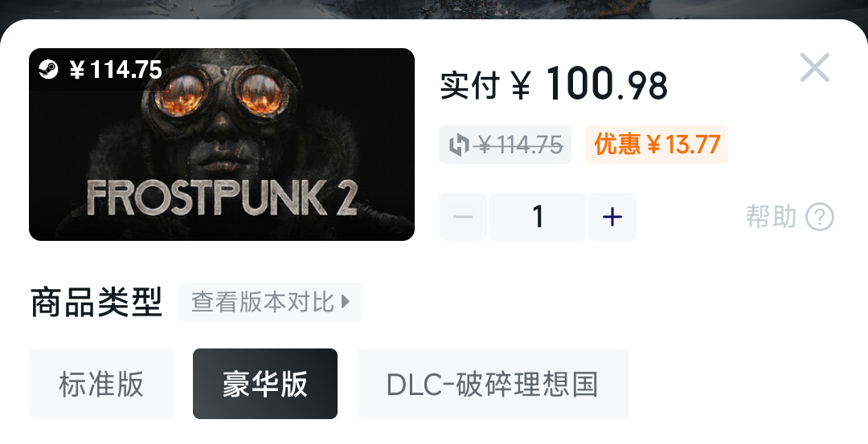
Task: Select the 标准版 standard edition
Action: point(101,384)
